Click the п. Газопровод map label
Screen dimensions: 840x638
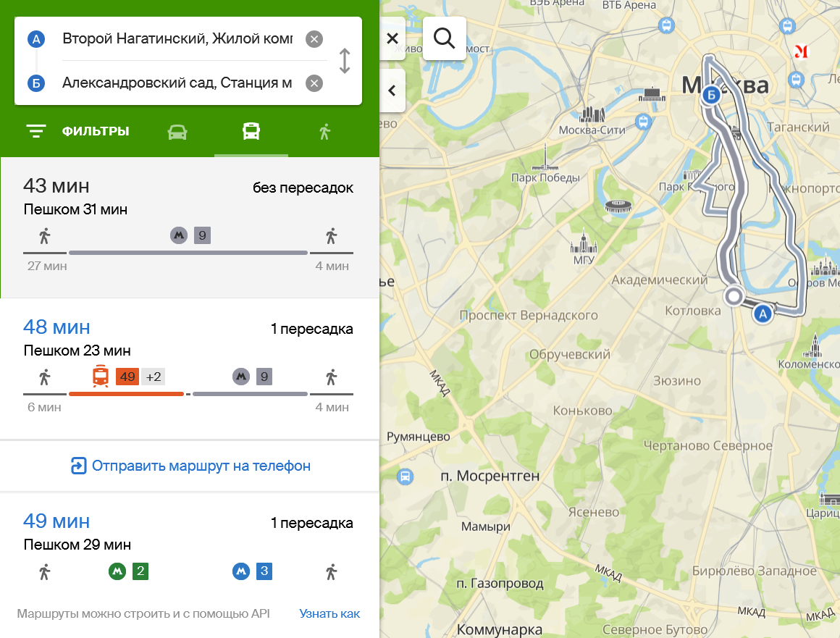tap(500, 584)
